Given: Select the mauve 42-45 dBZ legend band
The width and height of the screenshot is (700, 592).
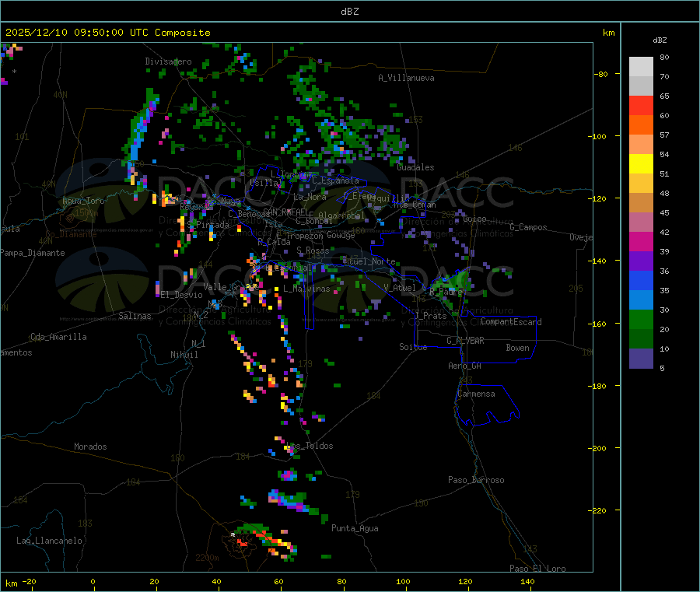Looking at the screenshot, I should coord(641,222).
